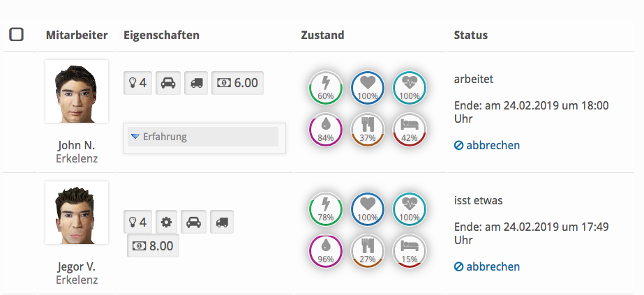Cancel Jegor V.'s eating with abbrechen
The image size is (644, 295).
pos(487,266)
